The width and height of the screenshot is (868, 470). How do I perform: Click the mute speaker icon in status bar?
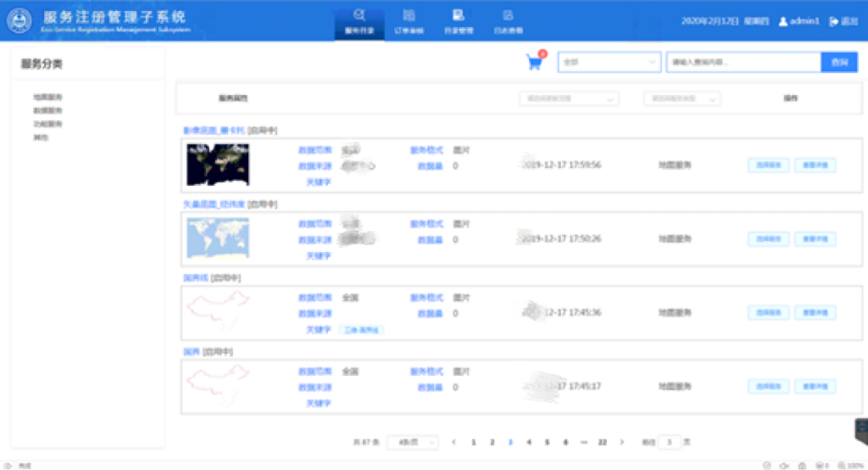(784, 466)
